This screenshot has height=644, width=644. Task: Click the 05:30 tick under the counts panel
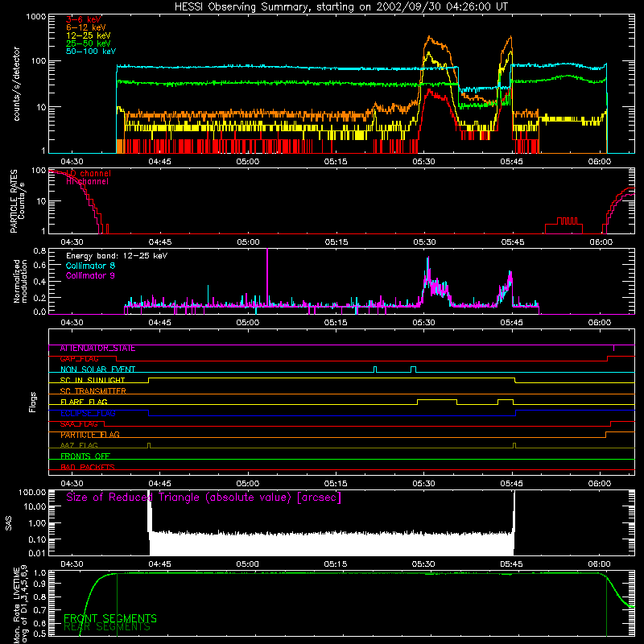point(423,162)
